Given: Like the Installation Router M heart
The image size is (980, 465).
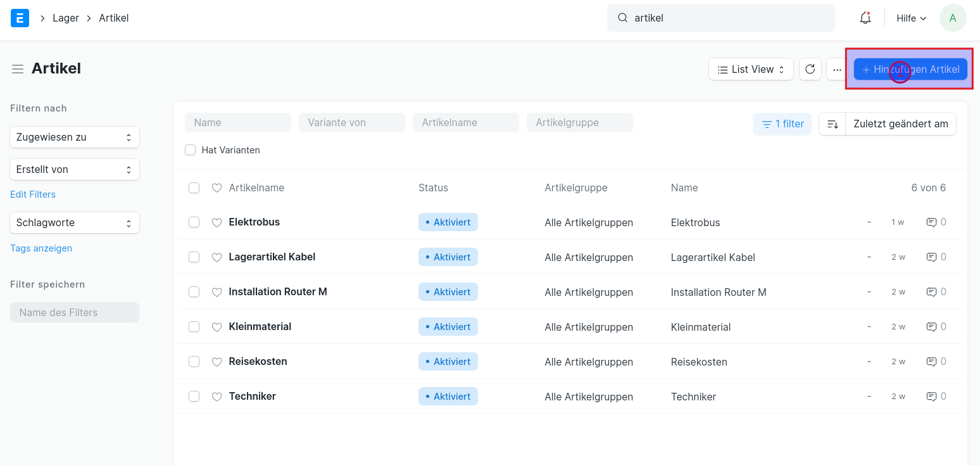Looking at the screenshot, I should pyautogui.click(x=217, y=292).
